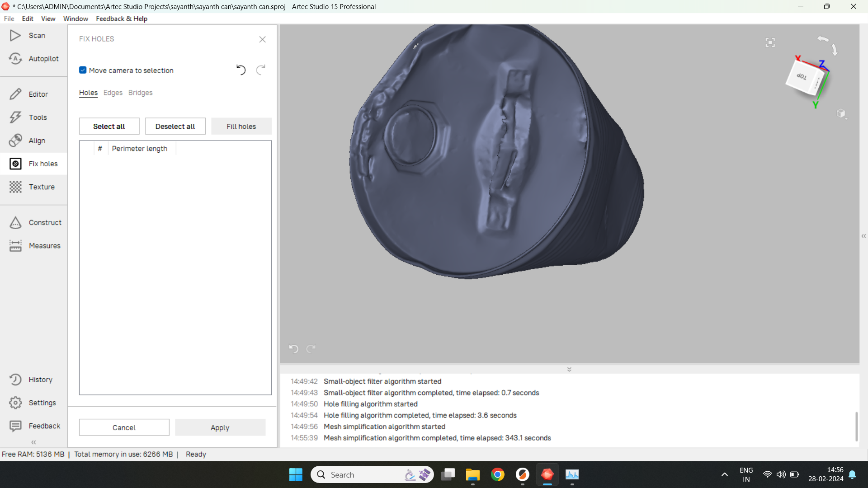
Task: Open the Editor pencil tool
Action: click(15, 94)
